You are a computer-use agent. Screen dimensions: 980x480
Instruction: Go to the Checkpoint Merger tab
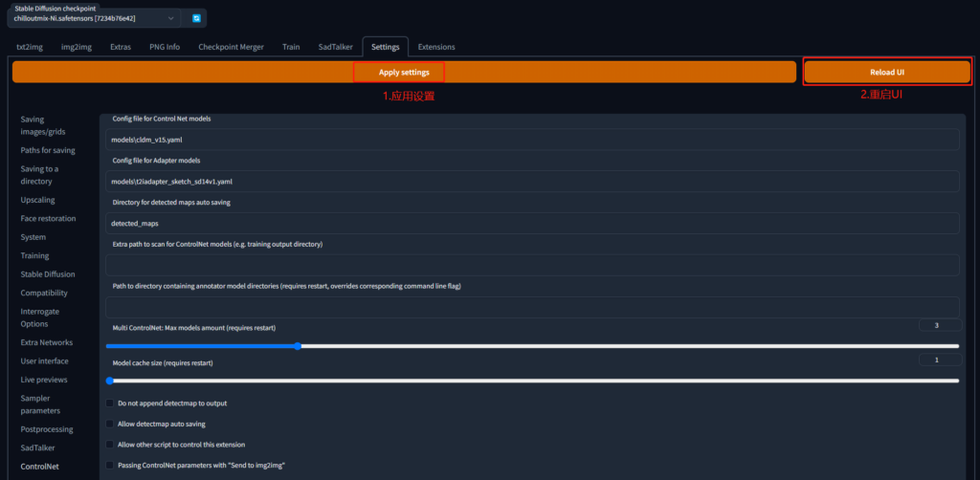pos(231,47)
